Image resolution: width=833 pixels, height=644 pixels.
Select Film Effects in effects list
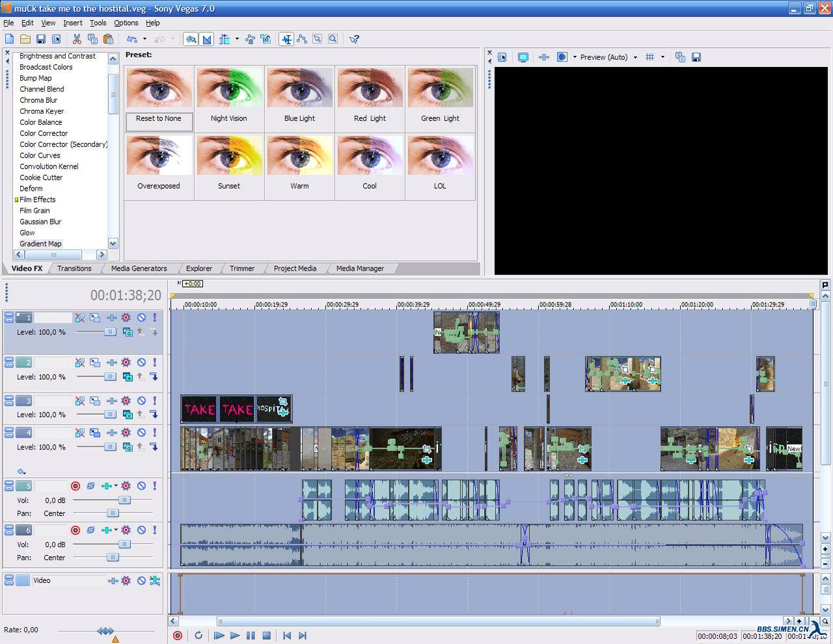38,200
